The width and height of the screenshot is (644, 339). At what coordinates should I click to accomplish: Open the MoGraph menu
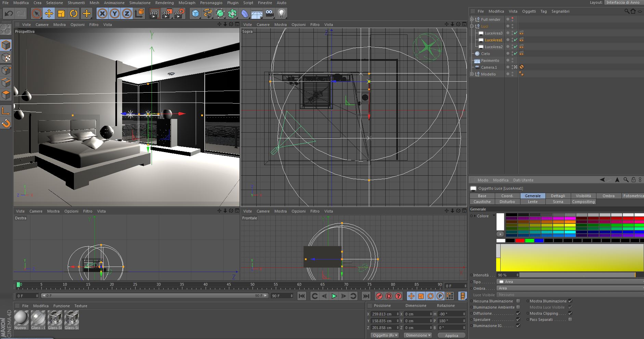point(187,3)
